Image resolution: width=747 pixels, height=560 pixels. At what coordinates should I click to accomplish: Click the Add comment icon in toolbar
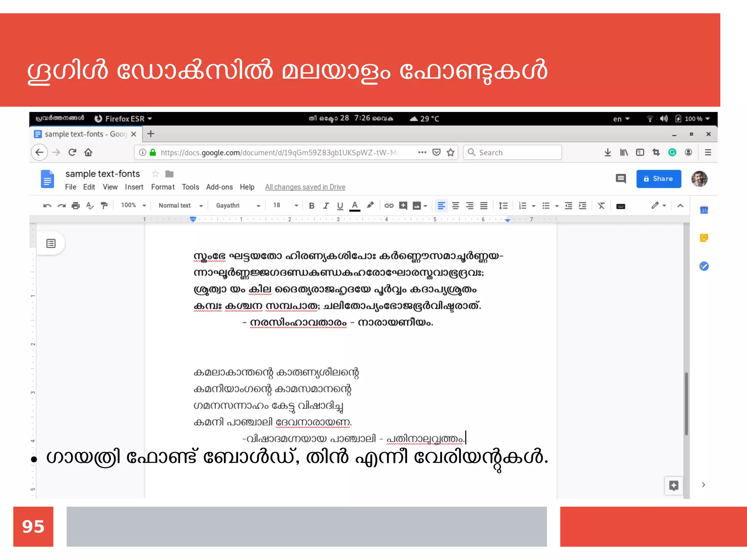click(x=403, y=206)
